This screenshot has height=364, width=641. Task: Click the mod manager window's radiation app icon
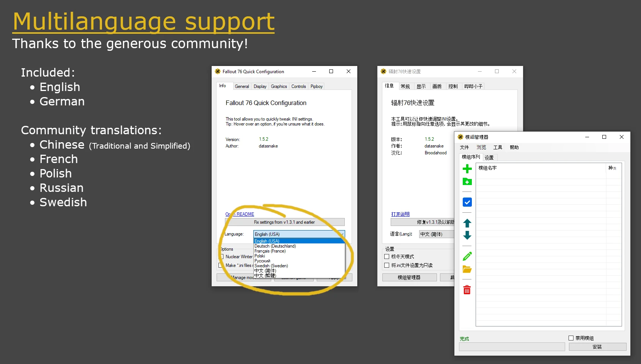coord(460,137)
